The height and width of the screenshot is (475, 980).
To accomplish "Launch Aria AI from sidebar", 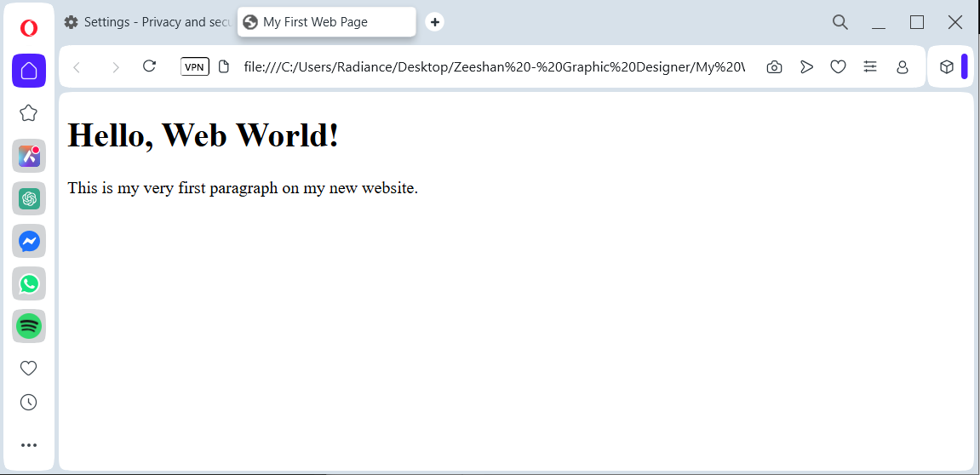I will [29, 156].
